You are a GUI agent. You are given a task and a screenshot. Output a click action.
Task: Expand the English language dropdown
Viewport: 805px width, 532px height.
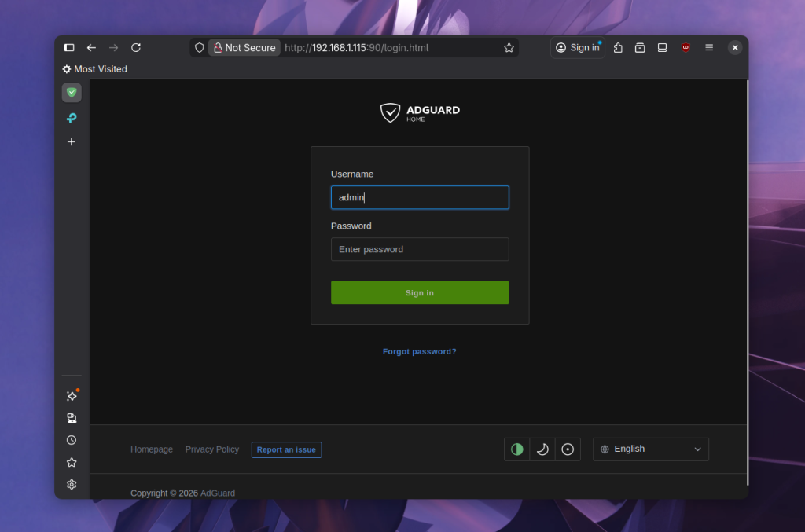tap(651, 449)
